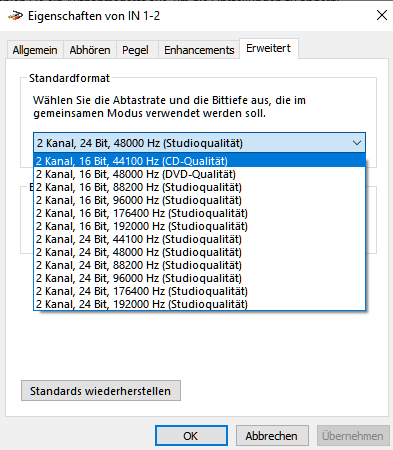Click Standards wiederherstellen button
This screenshot has width=393, height=450.
point(101,391)
